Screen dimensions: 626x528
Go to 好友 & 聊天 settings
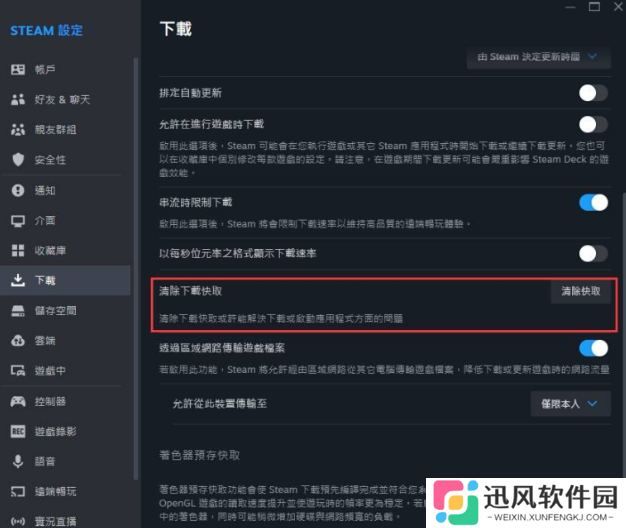click(x=66, y=99)
